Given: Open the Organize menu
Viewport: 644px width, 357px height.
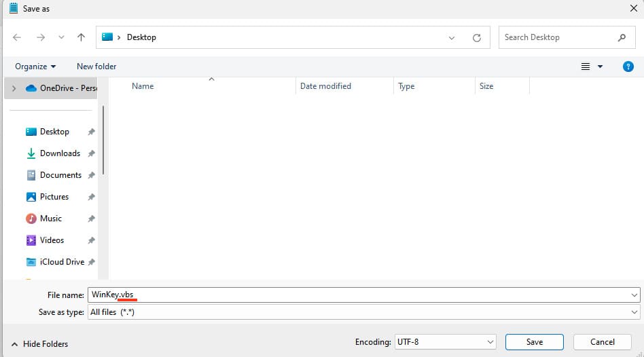Looking at the screenshot, I should pyautogui.click(x=35, y=67).
